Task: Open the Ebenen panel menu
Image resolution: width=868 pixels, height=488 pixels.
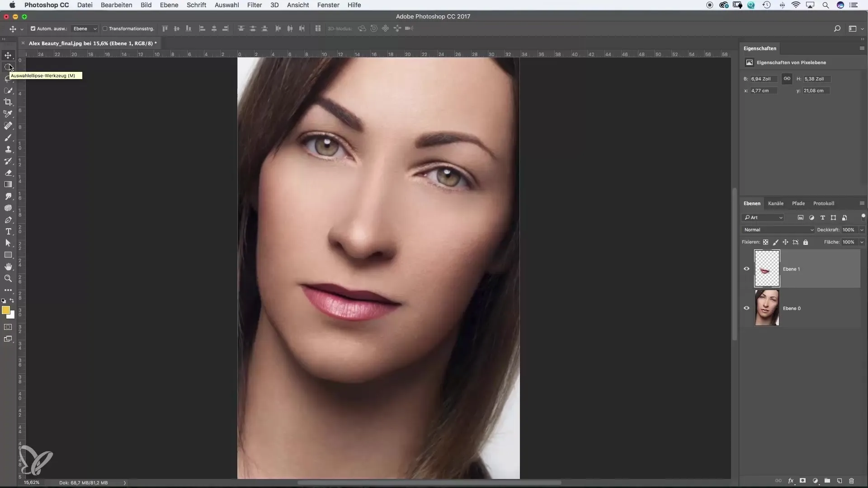Action: coord(862,203)
